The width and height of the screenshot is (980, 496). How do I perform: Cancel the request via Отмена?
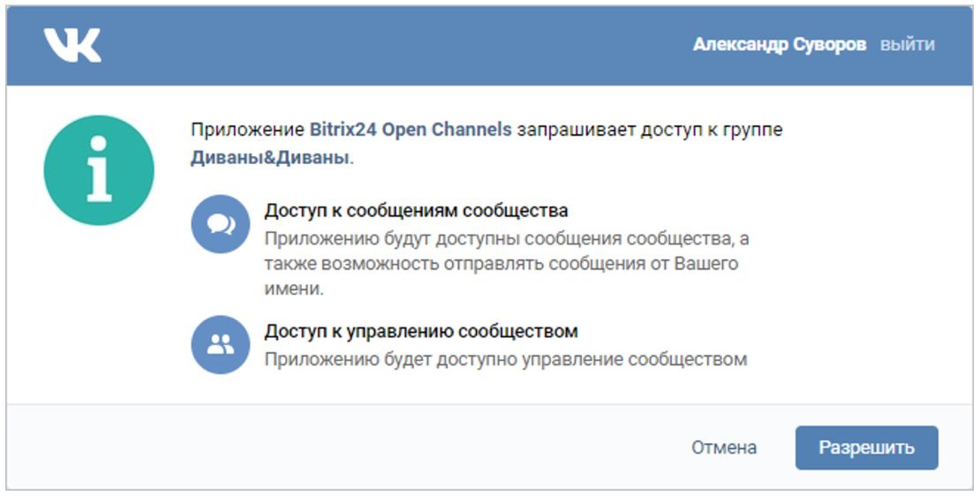coord(724,447)
